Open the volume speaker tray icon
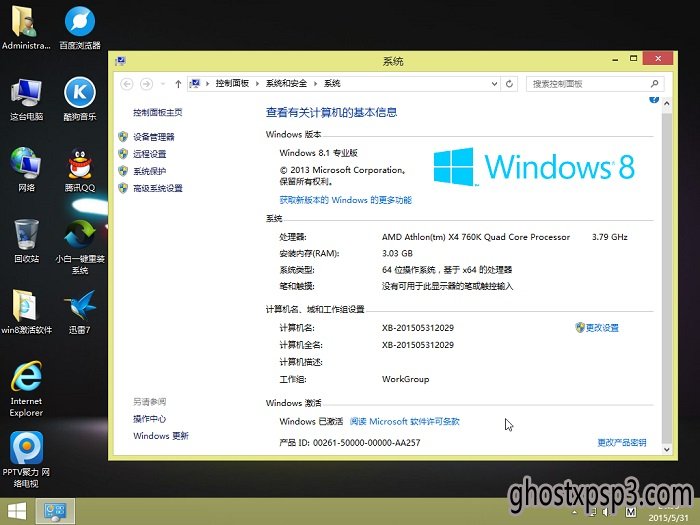 pos(605,512)
